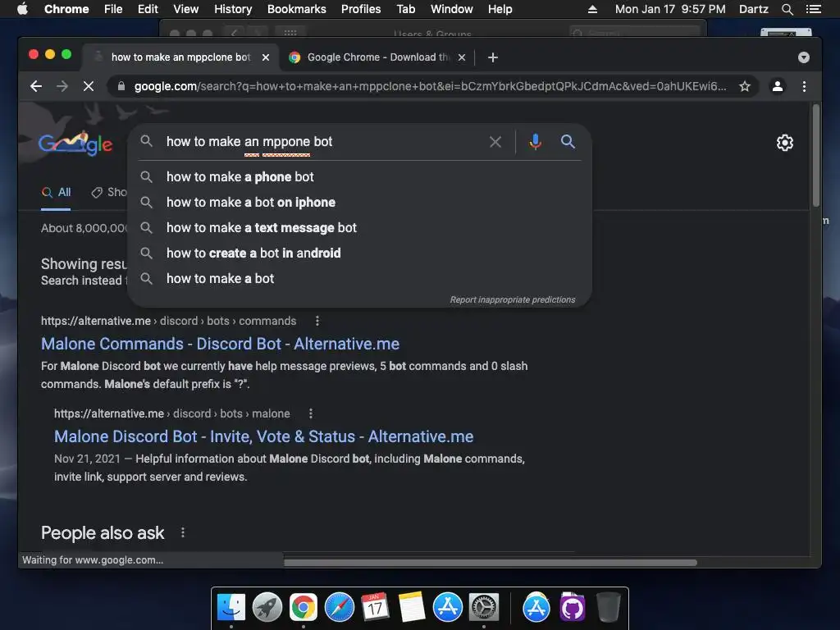Click the lock icon in address bar
The width and height of the screenshot is (840, 630).
tap(121, 86)
